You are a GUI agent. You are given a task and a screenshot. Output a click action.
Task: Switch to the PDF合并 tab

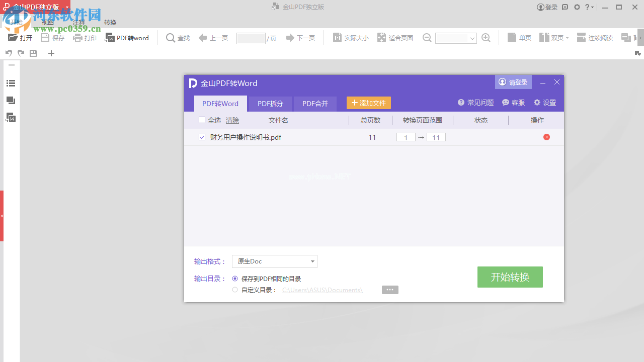pyautogui.click(x=315, y=104)
